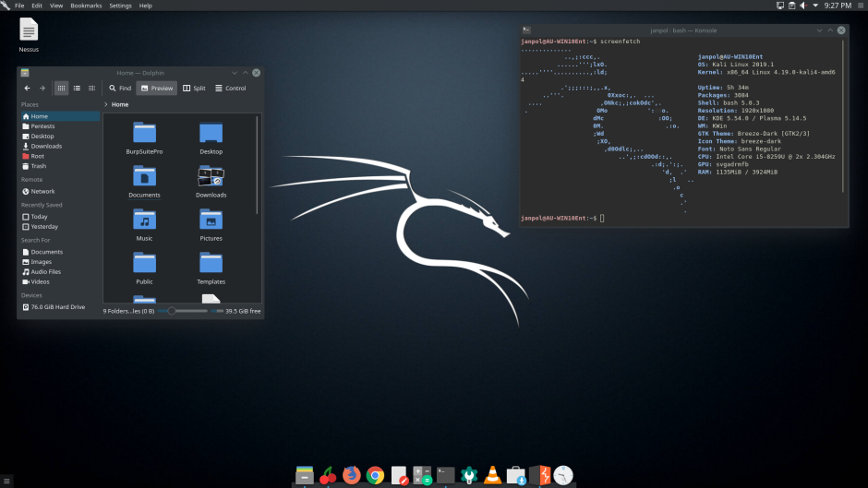Click Find in Dolphin toolbar
The width and height of the screenshot is (868, 488).
120,88
